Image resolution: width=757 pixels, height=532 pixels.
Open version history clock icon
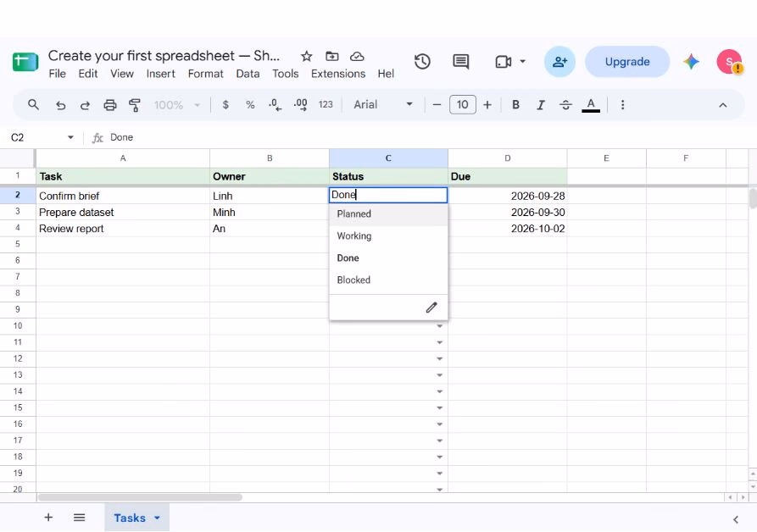[x=422, y=62]
